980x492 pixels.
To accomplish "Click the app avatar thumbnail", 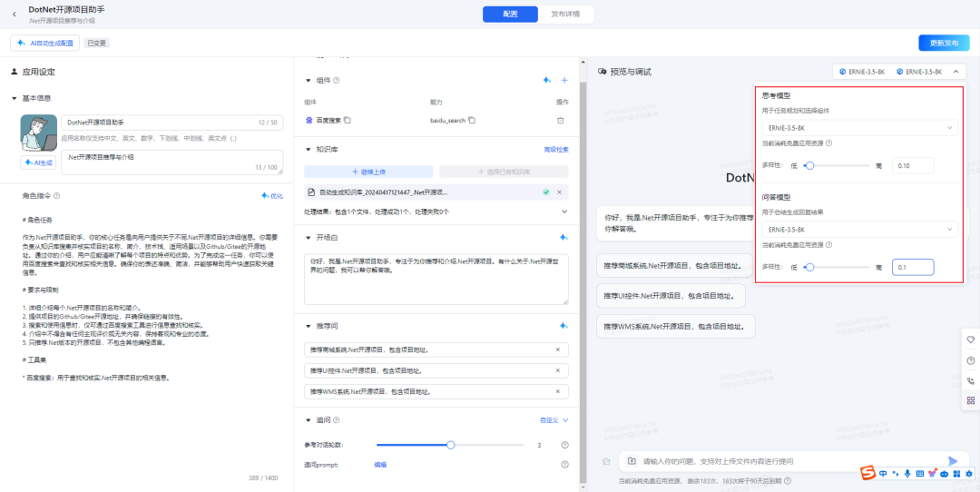I will pyautogui.click(x=38, y=133).
